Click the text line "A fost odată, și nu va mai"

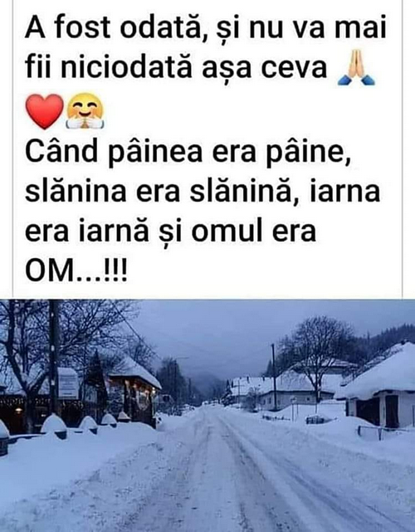pyautogui.click(x=206, y=27)
